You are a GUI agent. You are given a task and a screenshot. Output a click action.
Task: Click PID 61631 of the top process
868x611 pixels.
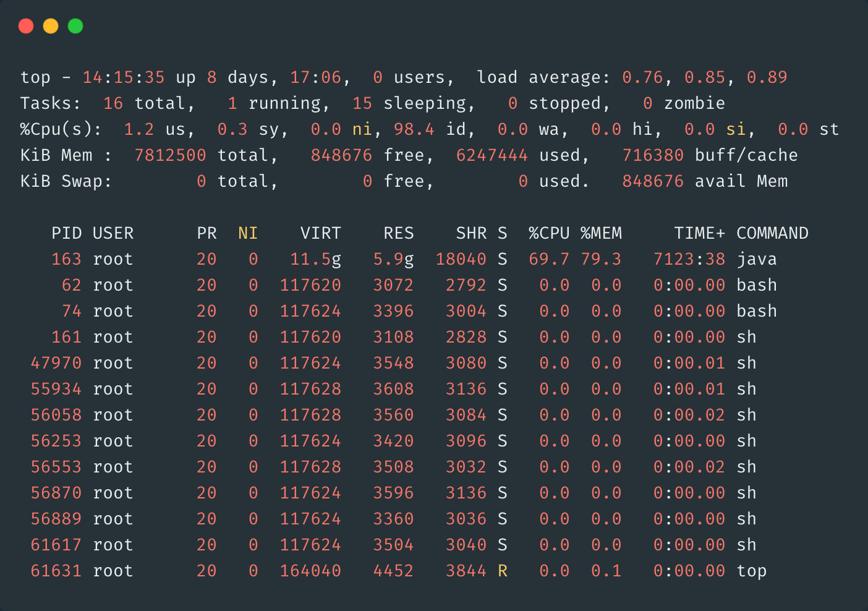point(56,571)
